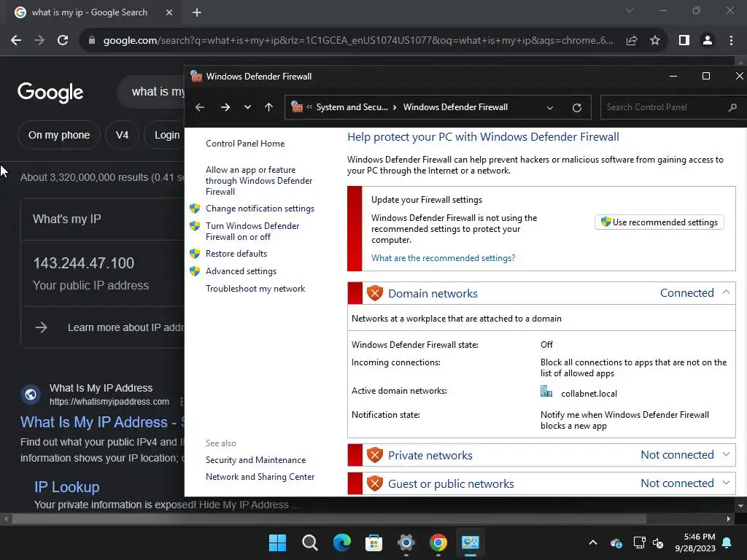The width and height of the screenshot is (747, 560).
Task: Click the site lock icon in address bar
Action: coord(92,41)
